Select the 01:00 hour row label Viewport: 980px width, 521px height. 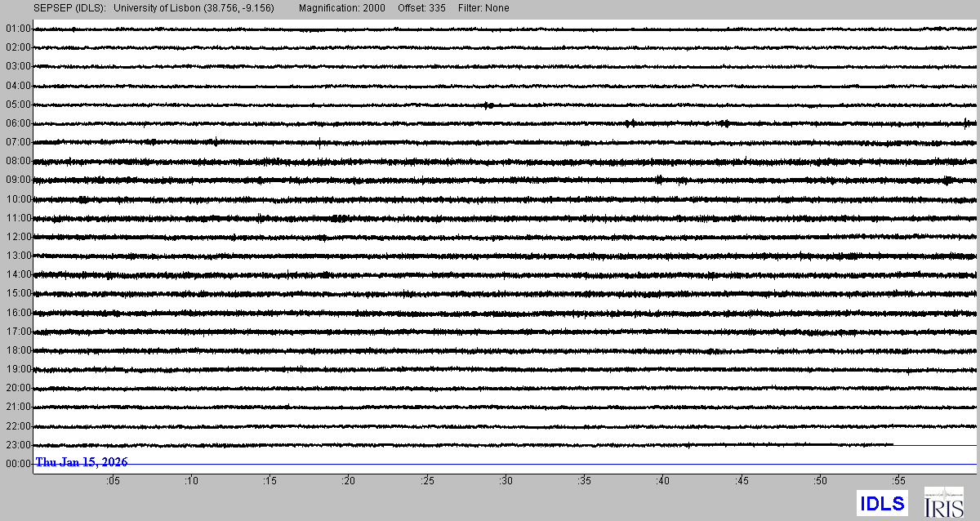coord(18,29)
